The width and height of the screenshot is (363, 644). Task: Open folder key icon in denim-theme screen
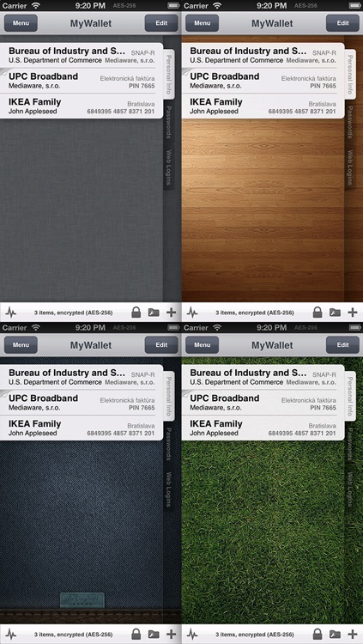coord(154,635)
